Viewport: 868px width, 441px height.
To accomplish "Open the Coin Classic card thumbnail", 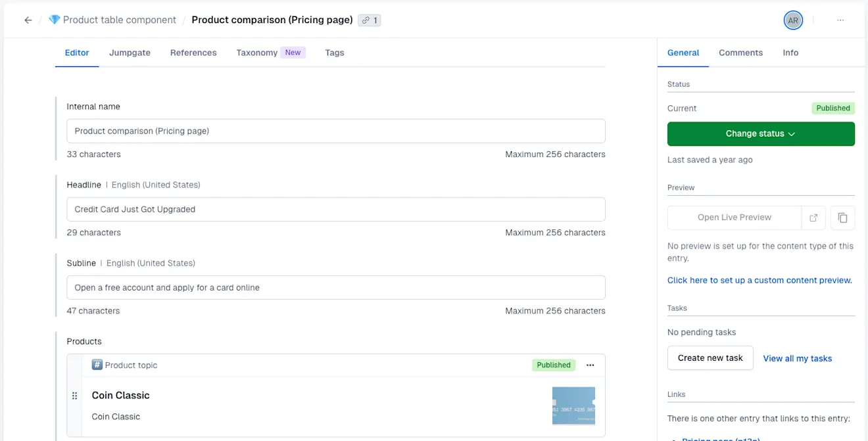I will pos(573,406).
